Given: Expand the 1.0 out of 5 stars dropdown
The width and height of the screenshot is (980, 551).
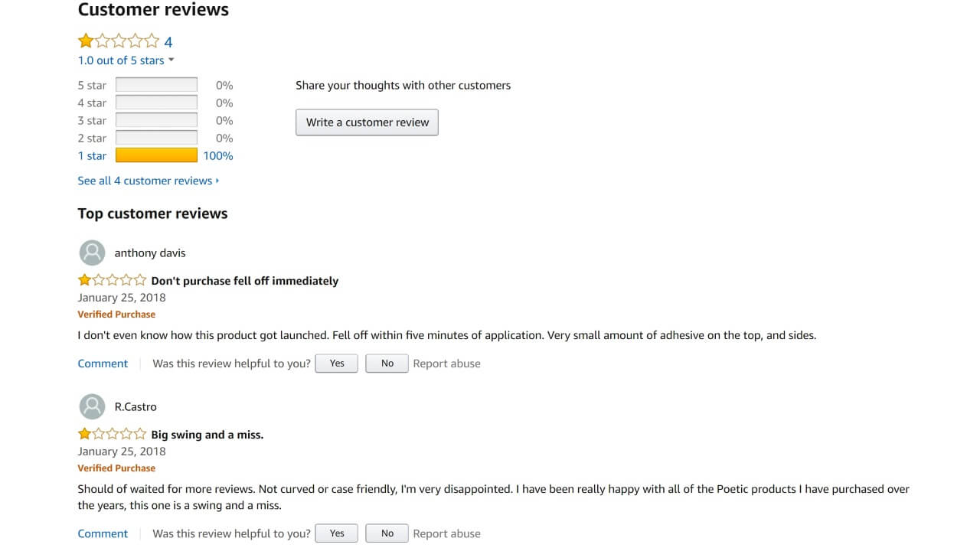Looking at the screenshot, I should coord(126,60).
